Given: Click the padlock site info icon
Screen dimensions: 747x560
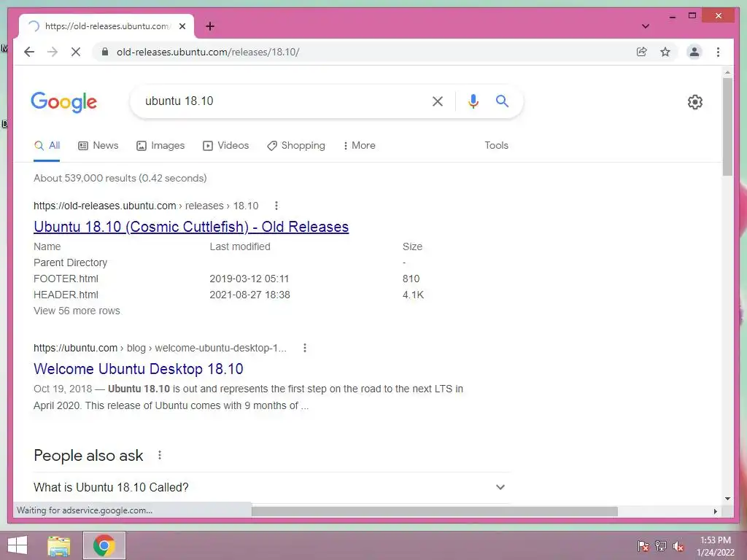Looking at the screenshot, I should pos(105,52).
